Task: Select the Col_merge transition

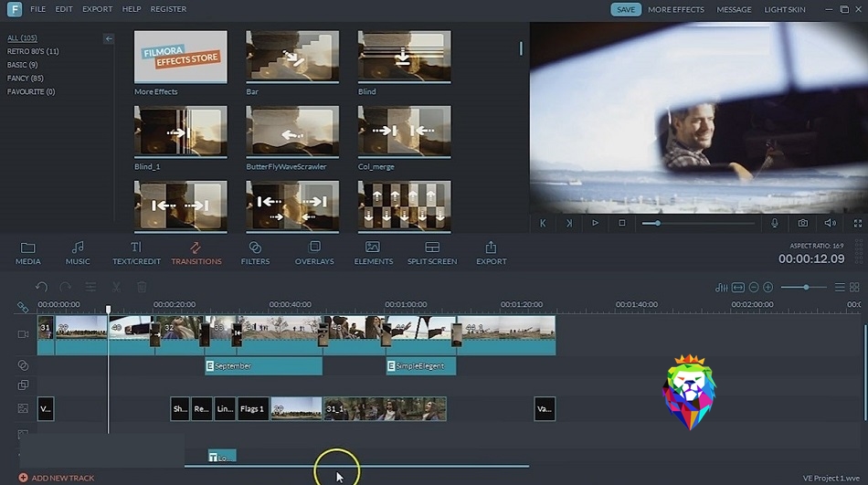Action: pos(404,132)
